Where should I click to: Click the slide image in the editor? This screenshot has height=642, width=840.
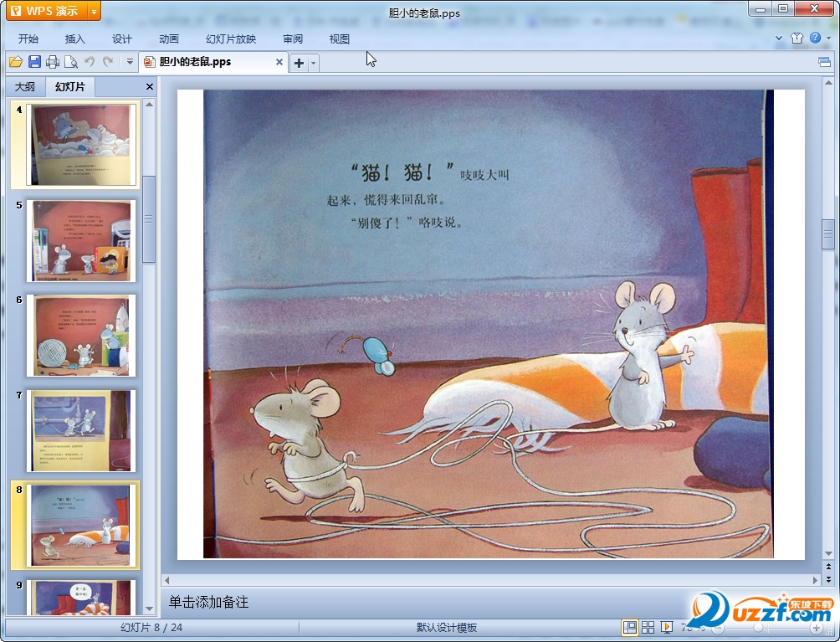point(488,324)
